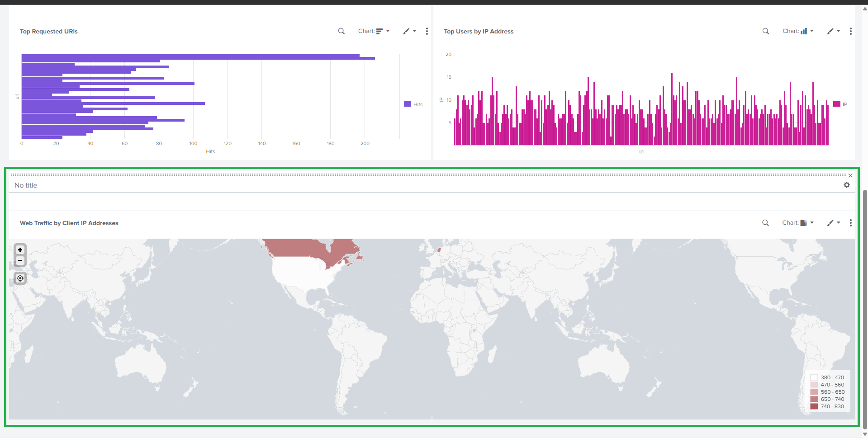Open Chart type dropdown for Top Requested URIs
The height and width of the screenshot is (438, 868).
tap(374, 31)
